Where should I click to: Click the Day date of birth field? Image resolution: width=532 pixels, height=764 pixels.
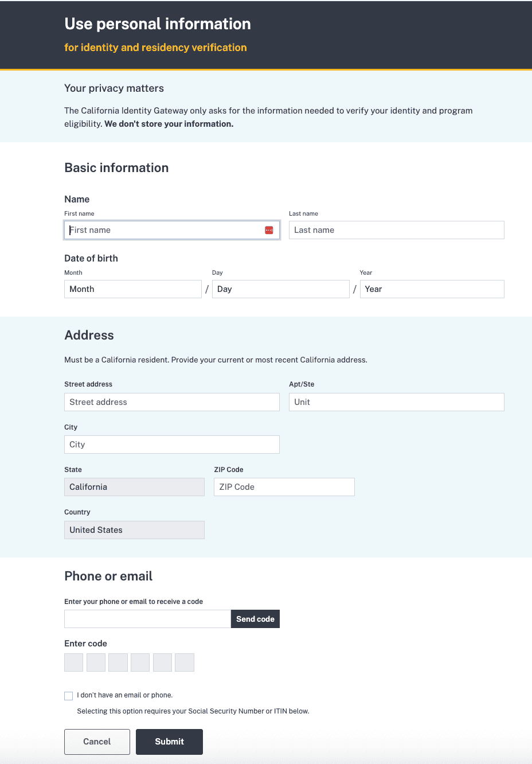tap(280, 289)
